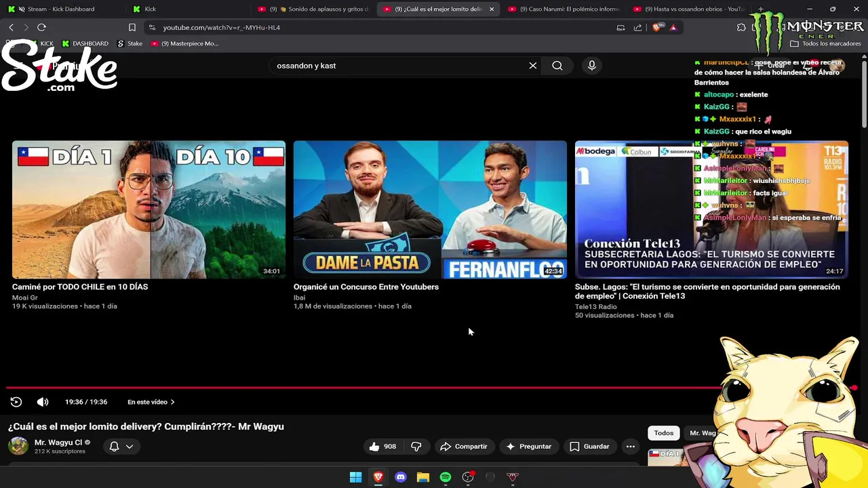868x488 pixels.
Task: Open OBS Studio from the taskbar
Action: coord(468,477)
